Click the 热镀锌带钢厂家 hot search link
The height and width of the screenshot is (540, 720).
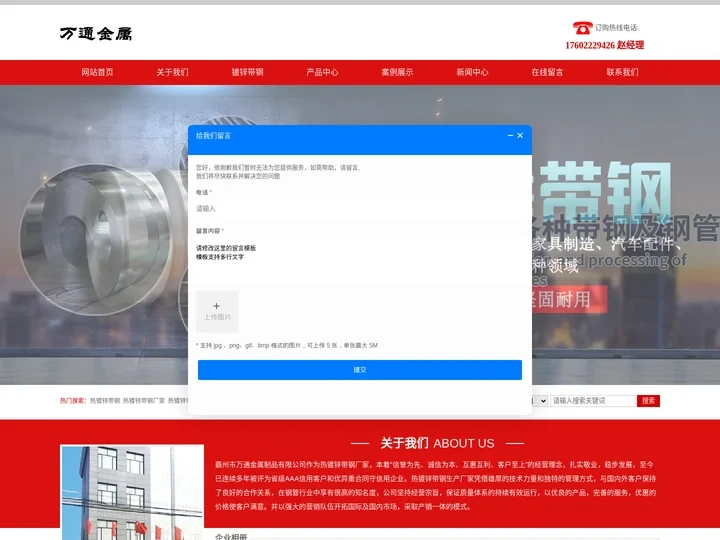point(144,401)
